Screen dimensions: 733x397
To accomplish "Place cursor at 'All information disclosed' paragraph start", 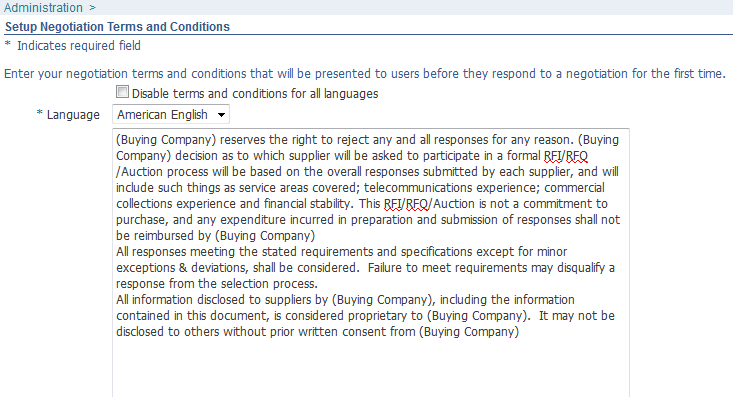I will tap(117, 300).
